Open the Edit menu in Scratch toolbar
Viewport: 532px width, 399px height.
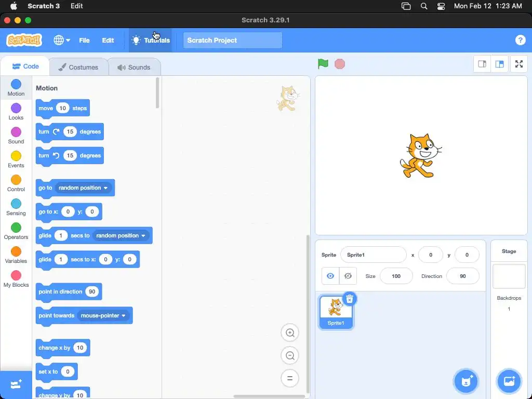[x=108, y=40]
